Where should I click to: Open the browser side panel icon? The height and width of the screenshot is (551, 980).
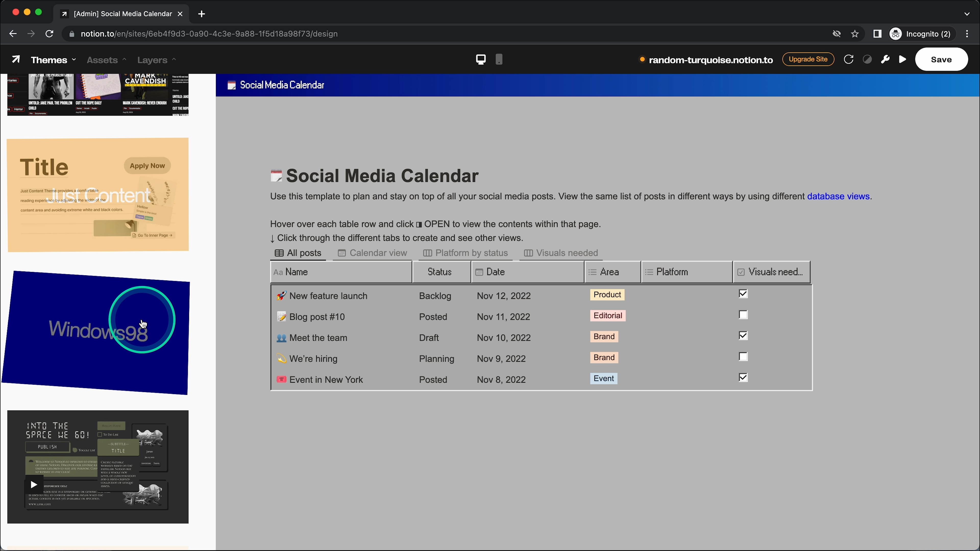[x=877, y=34]
